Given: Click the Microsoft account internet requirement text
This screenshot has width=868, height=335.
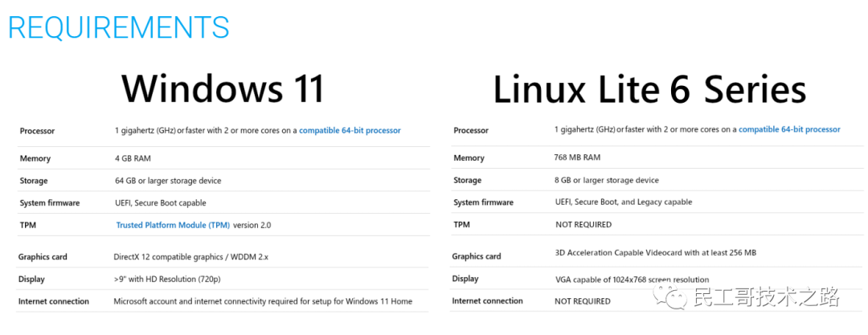Looking at the screenshot, I should point(263,301).
